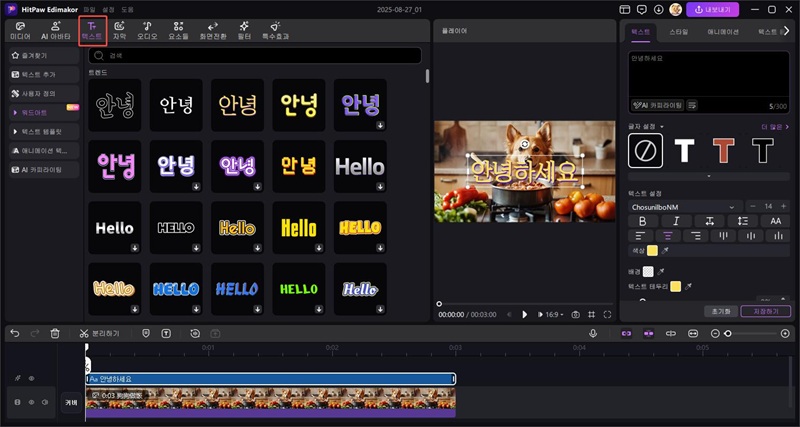This screenshot has width=800, height=427.
Task: Expand more text style presets chevron bar
Action: (709, 176)
